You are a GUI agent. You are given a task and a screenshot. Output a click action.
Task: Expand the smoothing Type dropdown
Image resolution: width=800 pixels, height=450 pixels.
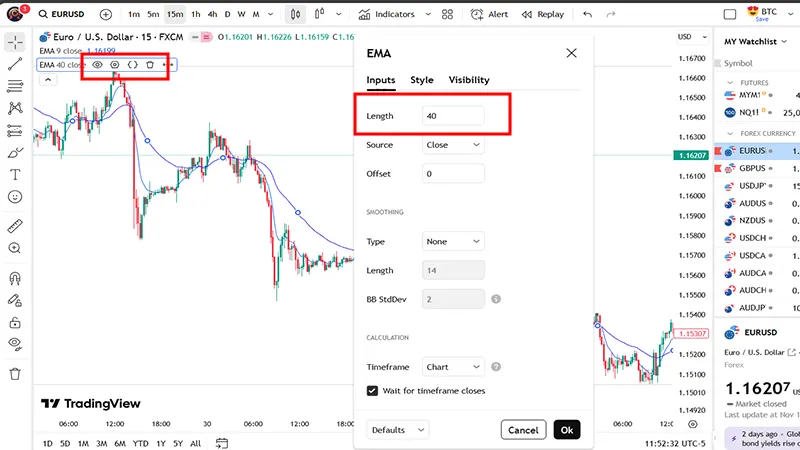453,241
